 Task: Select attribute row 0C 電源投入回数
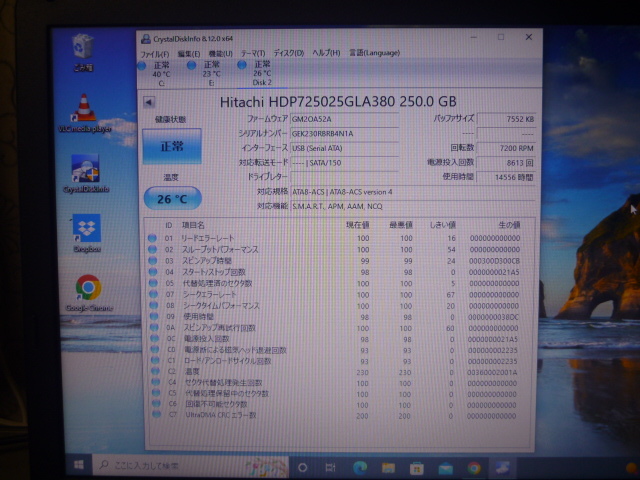click(338, 339)
